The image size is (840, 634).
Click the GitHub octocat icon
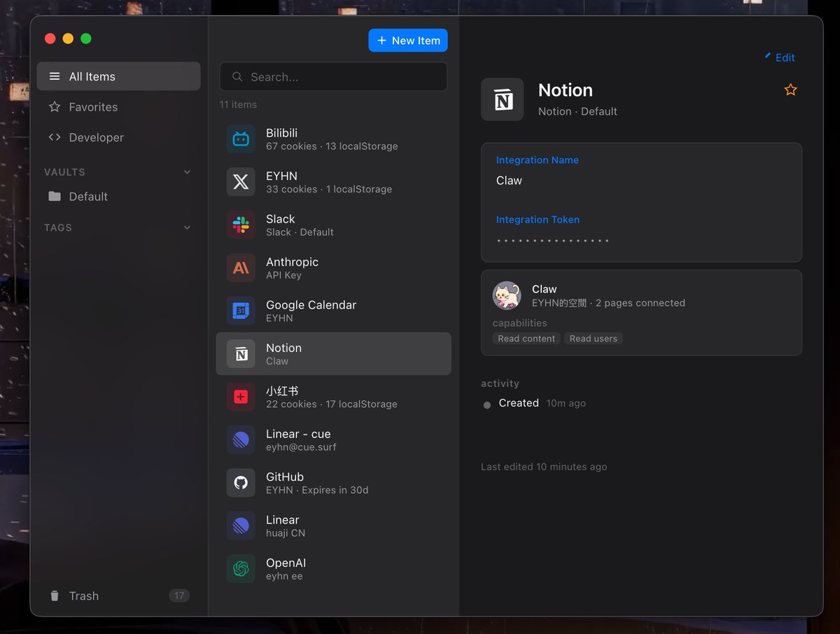pos(241,483)
